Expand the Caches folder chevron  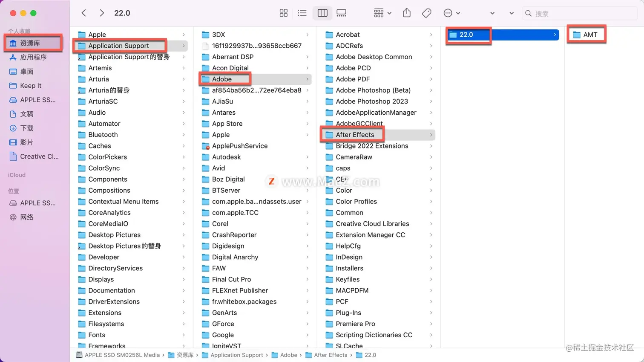(184, 146)
